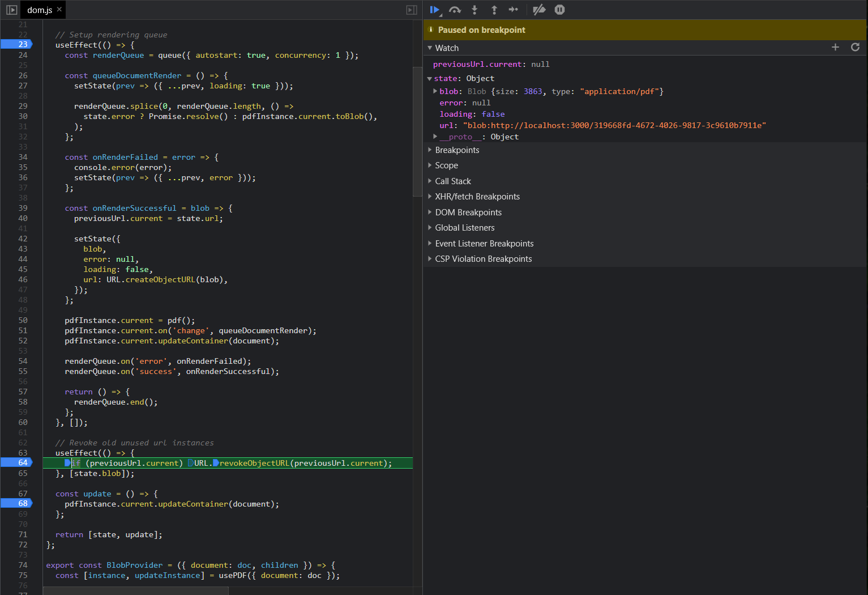The width and height of the screenshot is (868, 595).
Task: Deactivate all breakpoints
Action: click(538, 10)
